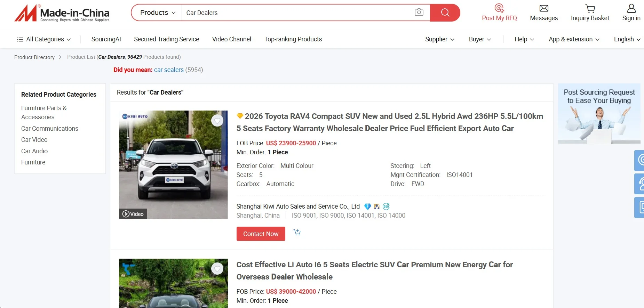Open Top-ranking Products
The height and width of the screenshot is (308, 644).
(x=293, y=39)
